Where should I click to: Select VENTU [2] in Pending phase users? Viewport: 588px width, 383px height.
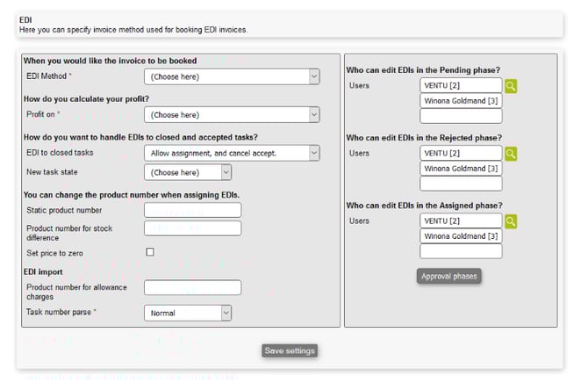click(461, 86)
